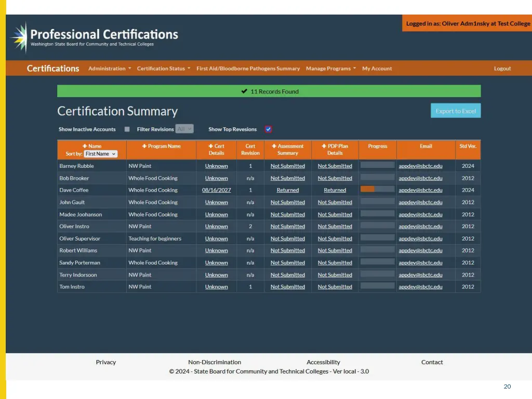Enable the Show Inactive Accounts checkbox
This screenshot has width=532, height=399.
(127, 129)
